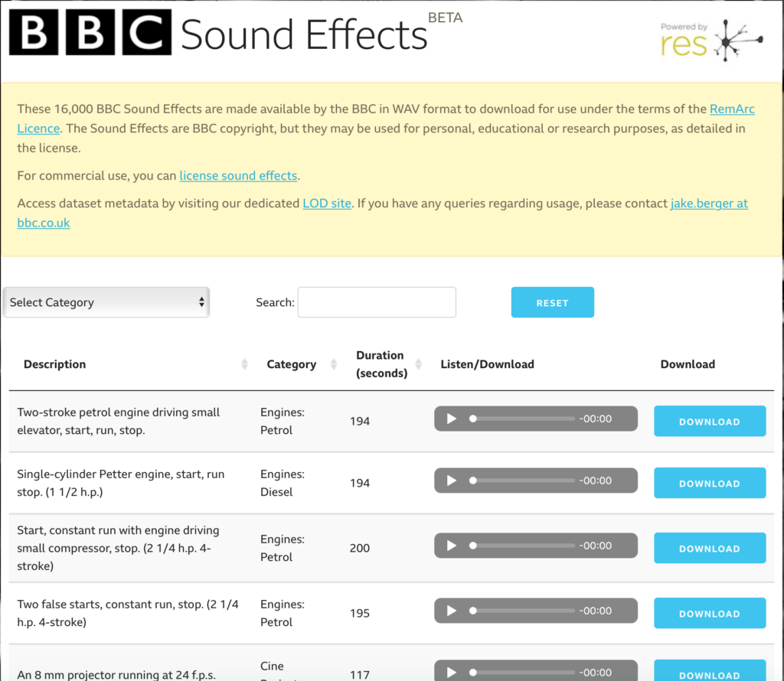The width and height of the screenshot is (784, 681).
Task: Sort table by Duration column arrows
Action: 419,364
